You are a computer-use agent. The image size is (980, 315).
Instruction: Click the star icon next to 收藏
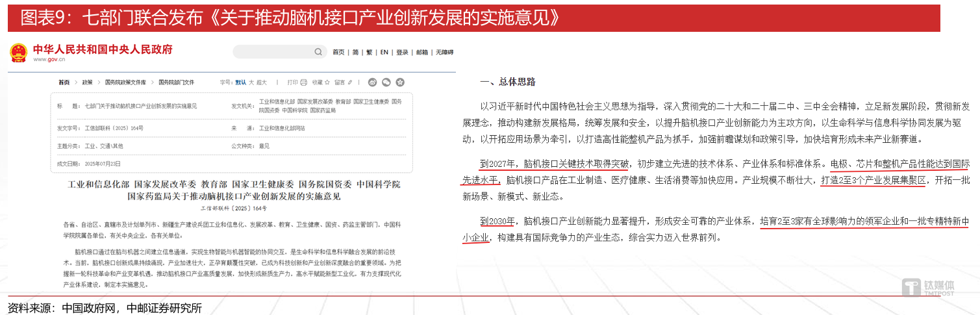(x=327, y=82)
